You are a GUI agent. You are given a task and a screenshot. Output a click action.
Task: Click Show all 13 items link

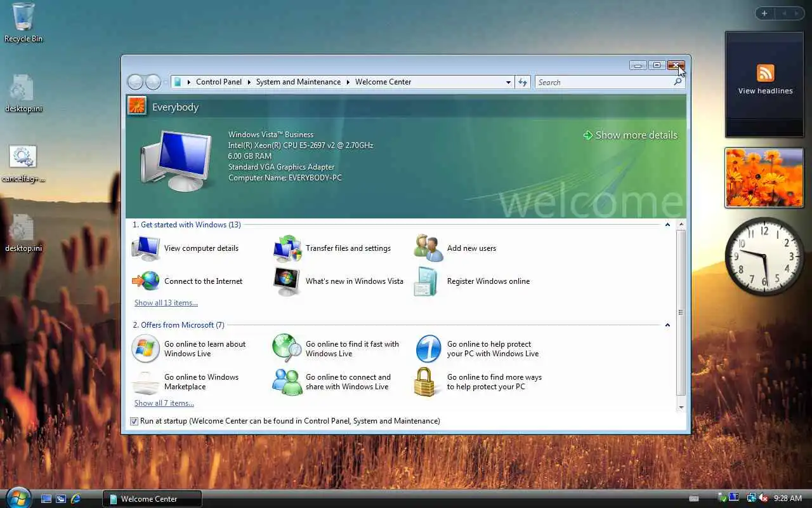click(166, 303)
